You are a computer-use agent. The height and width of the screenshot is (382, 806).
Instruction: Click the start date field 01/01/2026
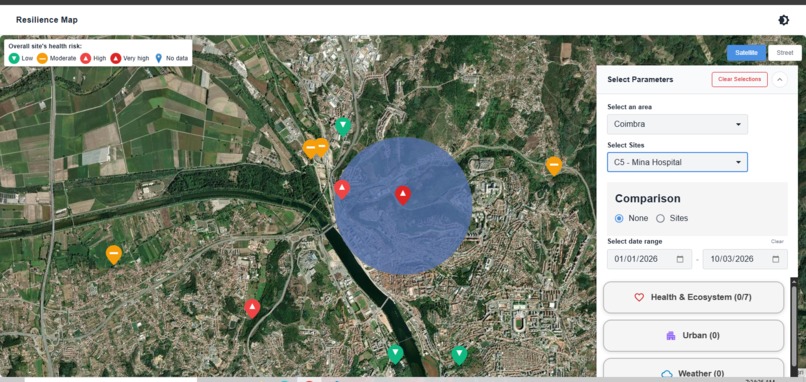tap(649, 259)
